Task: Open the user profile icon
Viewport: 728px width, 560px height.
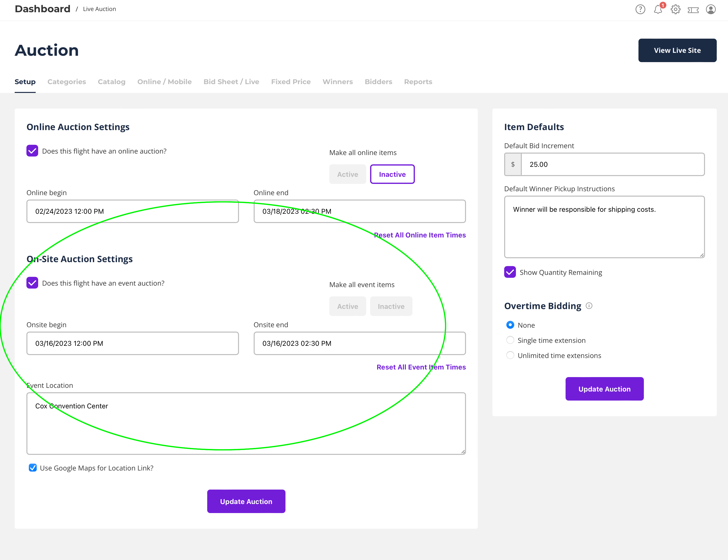Action: [711, 9]
